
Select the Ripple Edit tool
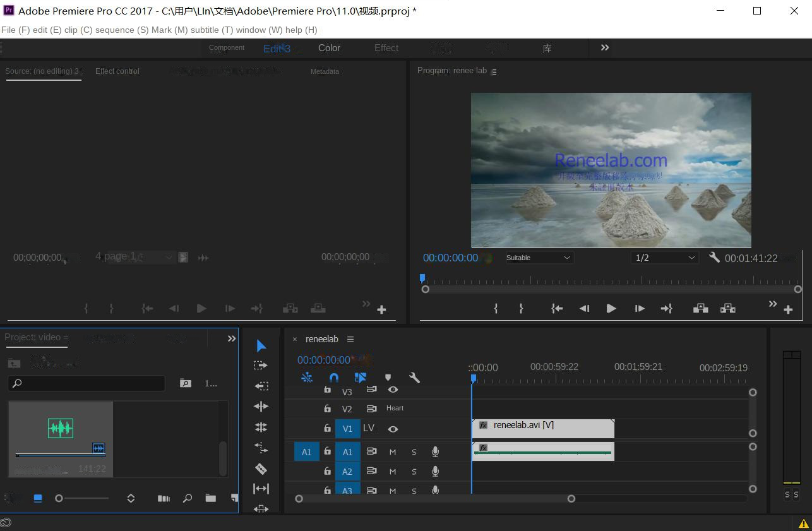click(261, 406)
